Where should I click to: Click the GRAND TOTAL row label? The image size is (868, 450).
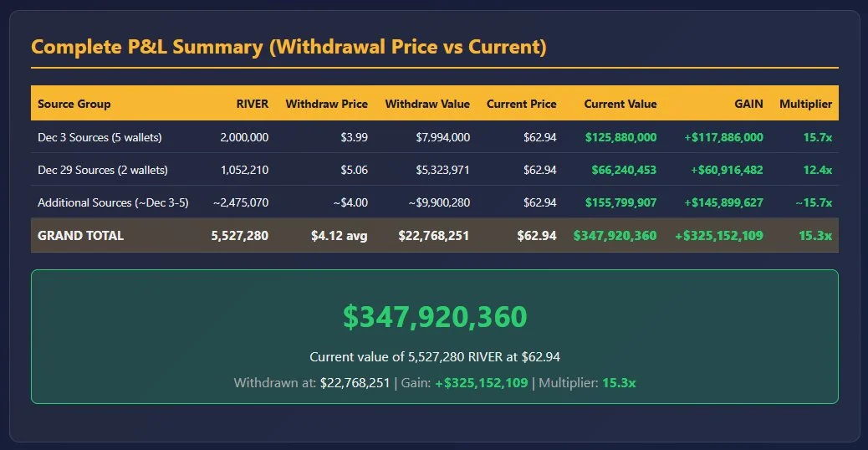[x=80, y=236]
